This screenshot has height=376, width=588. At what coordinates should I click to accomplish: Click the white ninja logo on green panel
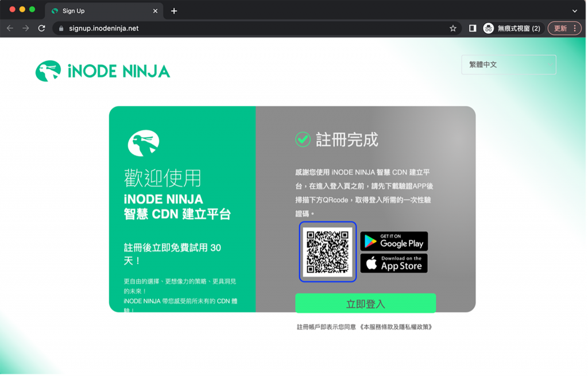click(x=144, y=143)
